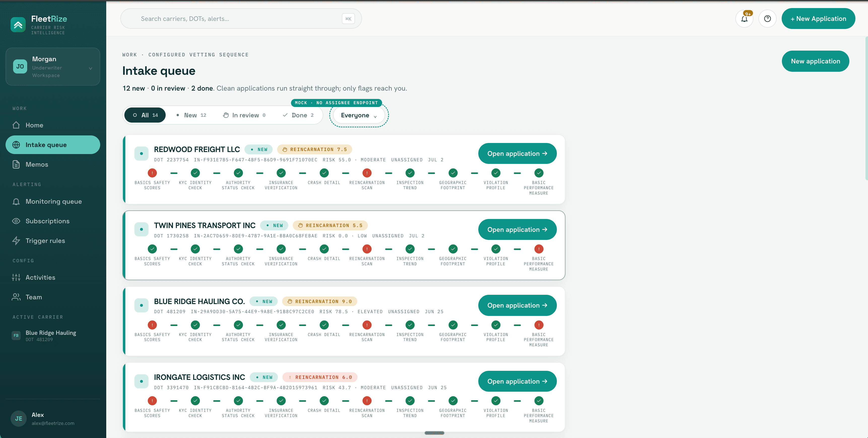Viewport: 868px width, 438px height.
Task: Open Team page in sidebar
Action: pos(53,297)
